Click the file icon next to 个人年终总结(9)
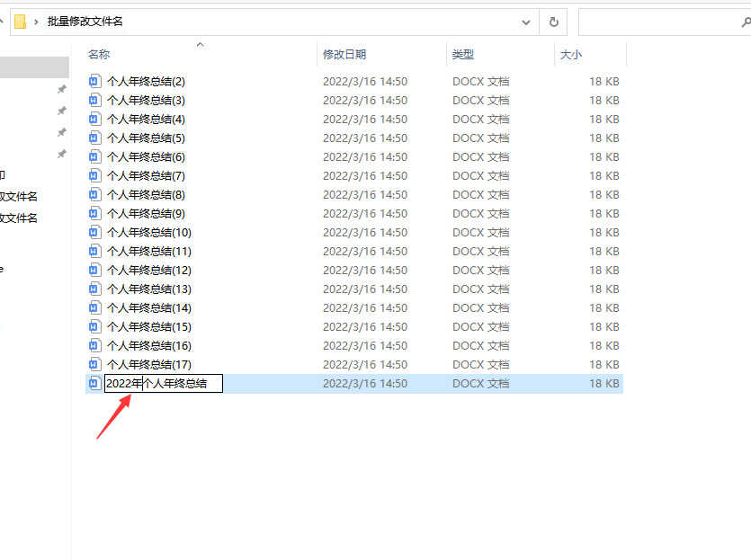751x560 pixels. click(x=94, y=213)
